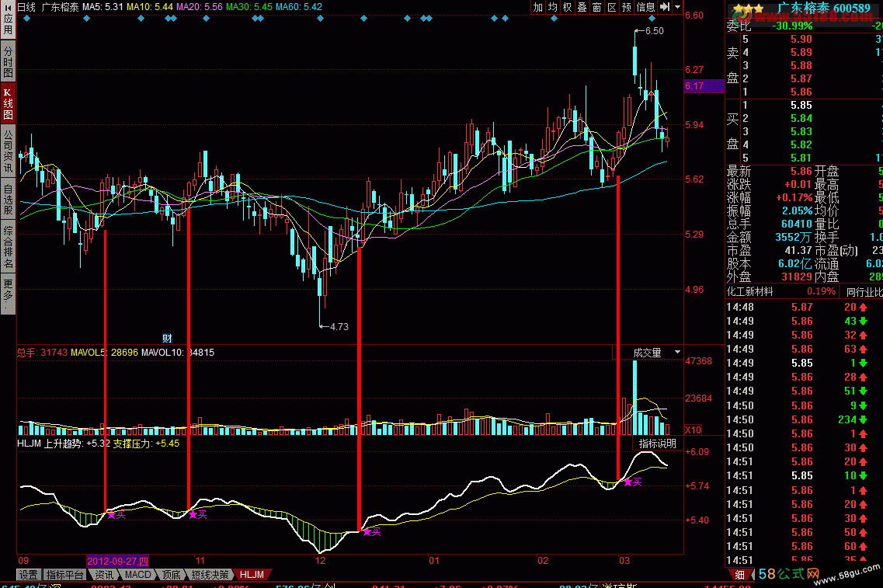Click the MA20: 5.56 label

(x=200, y=7)
